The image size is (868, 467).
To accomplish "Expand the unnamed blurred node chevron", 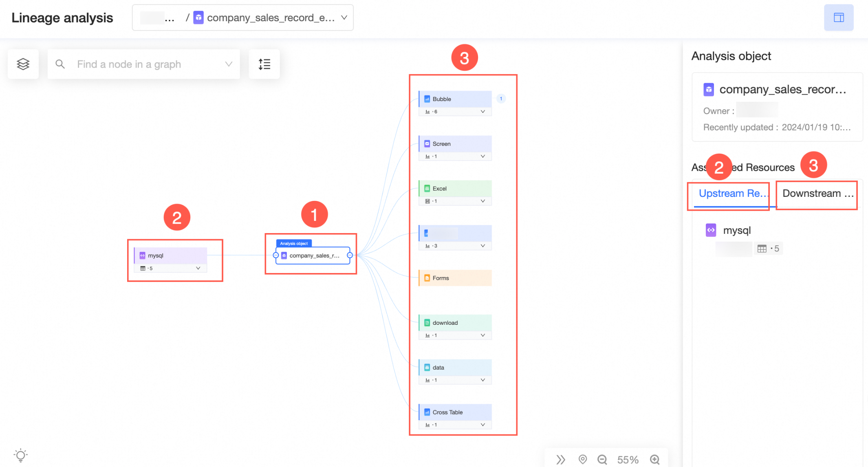I will [x=483, y=246].
